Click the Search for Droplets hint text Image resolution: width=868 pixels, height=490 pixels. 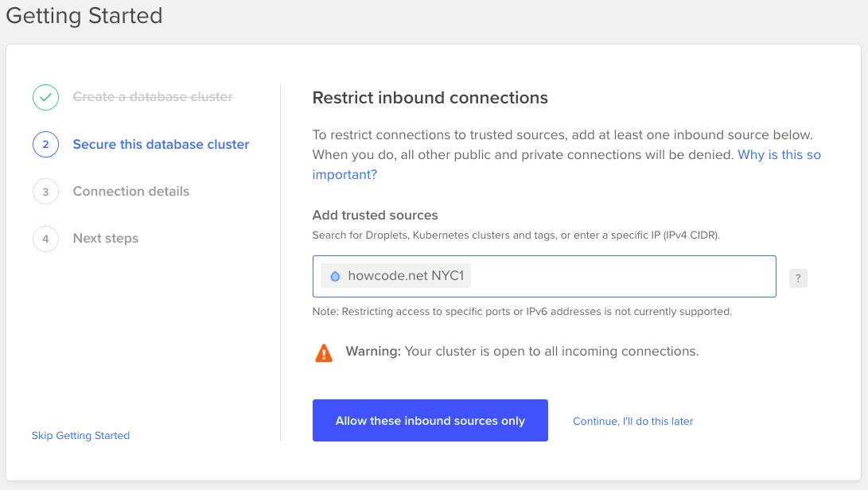pyautogui.click(x=516, y=235)
